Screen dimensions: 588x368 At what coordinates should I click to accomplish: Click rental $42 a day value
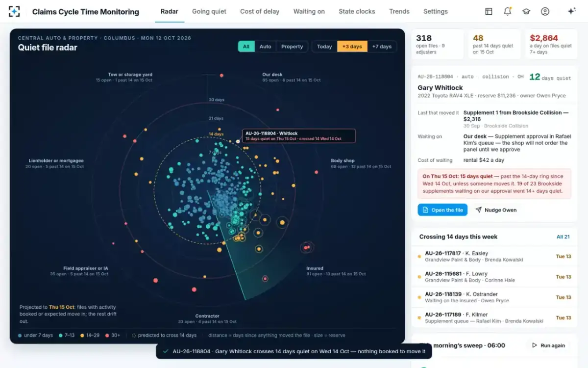[484, 160]
